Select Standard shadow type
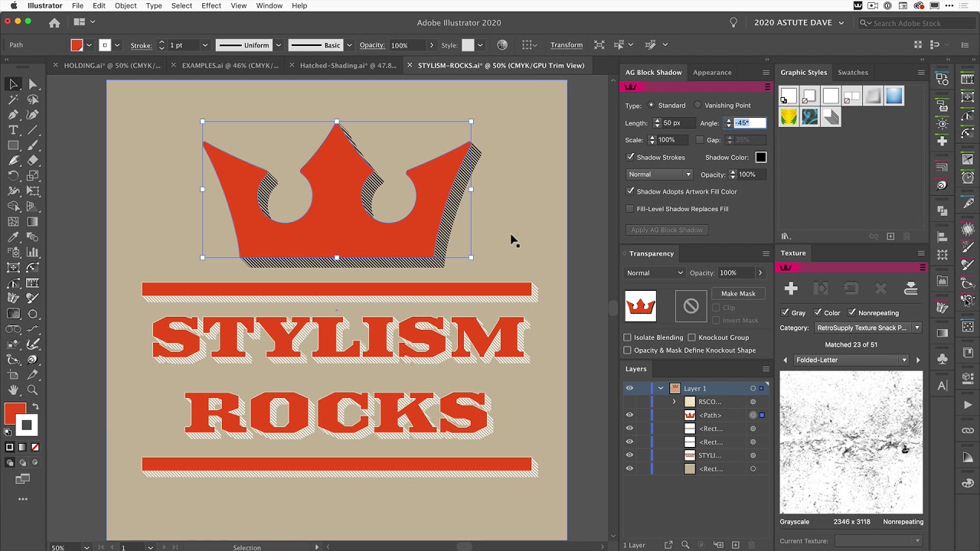Image resolution: width=980 pixels, height=551 pixels. 652,105
